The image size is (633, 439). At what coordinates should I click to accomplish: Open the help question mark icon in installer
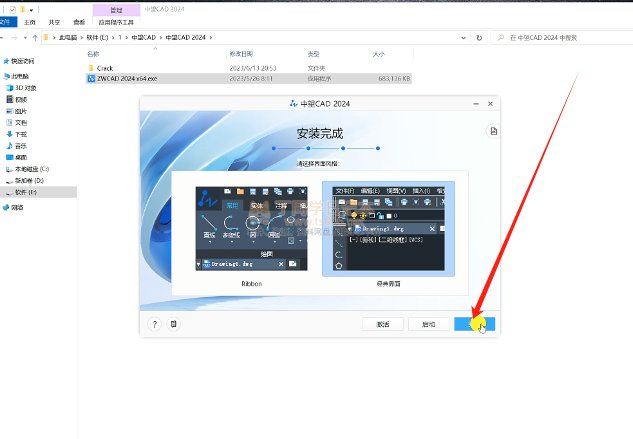tap(155, 324)
